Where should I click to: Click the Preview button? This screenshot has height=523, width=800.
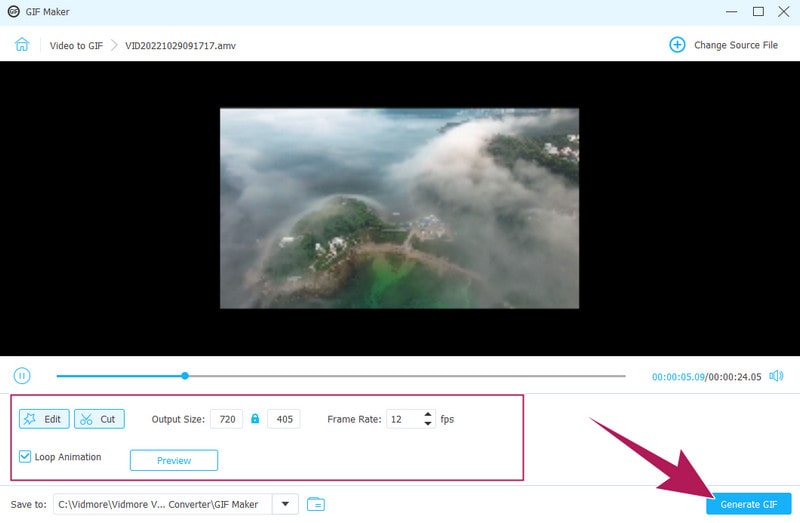click(174, 460)
